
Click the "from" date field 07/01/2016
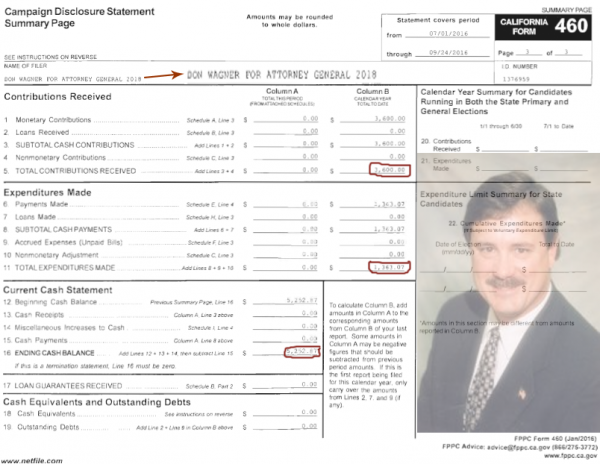448,34
